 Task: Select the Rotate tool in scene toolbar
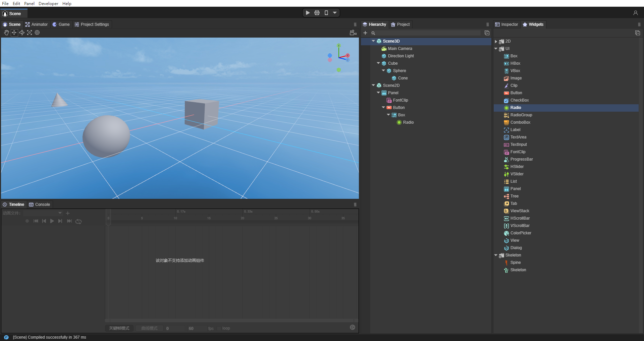point(22,33)
